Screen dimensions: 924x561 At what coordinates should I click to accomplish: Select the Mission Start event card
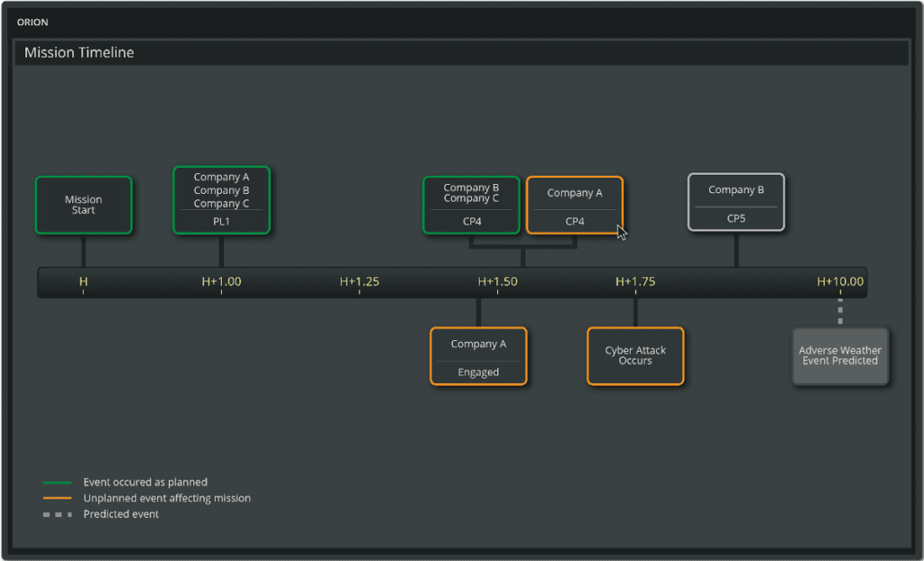click(84, 205)
